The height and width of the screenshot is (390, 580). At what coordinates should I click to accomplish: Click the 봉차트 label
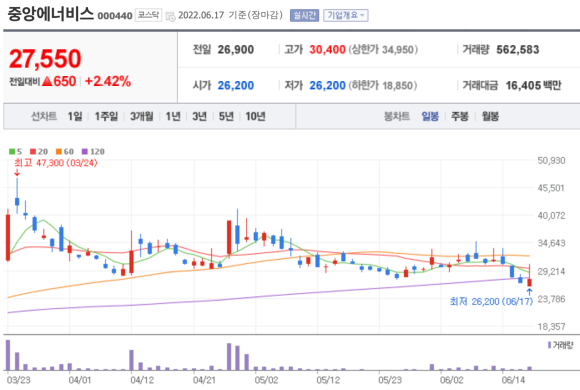coord(397,117)
